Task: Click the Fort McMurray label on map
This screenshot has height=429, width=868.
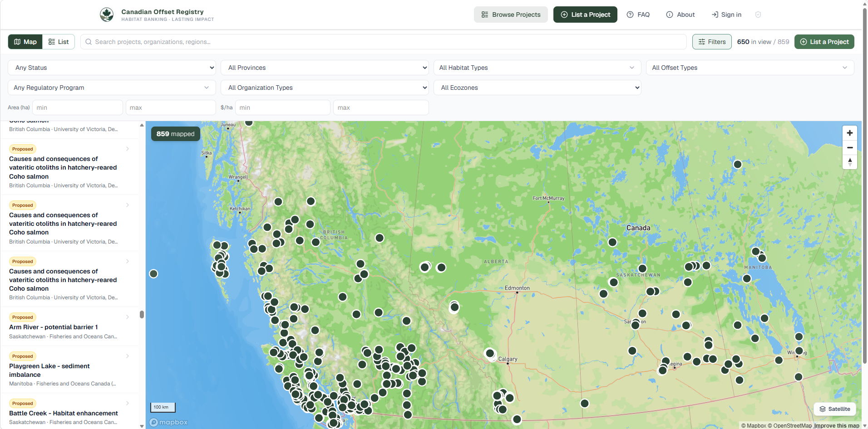Action: 548,198
